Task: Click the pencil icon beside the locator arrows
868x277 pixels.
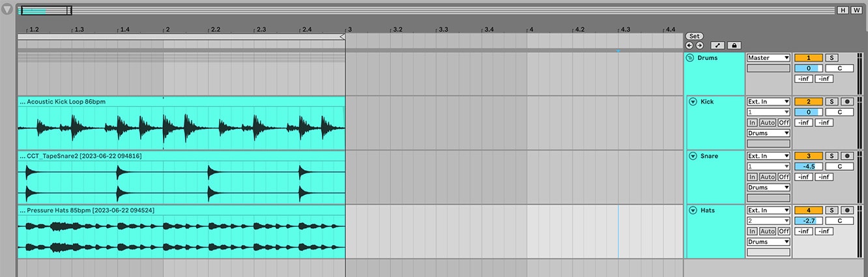Action: (x=717, y=46)
